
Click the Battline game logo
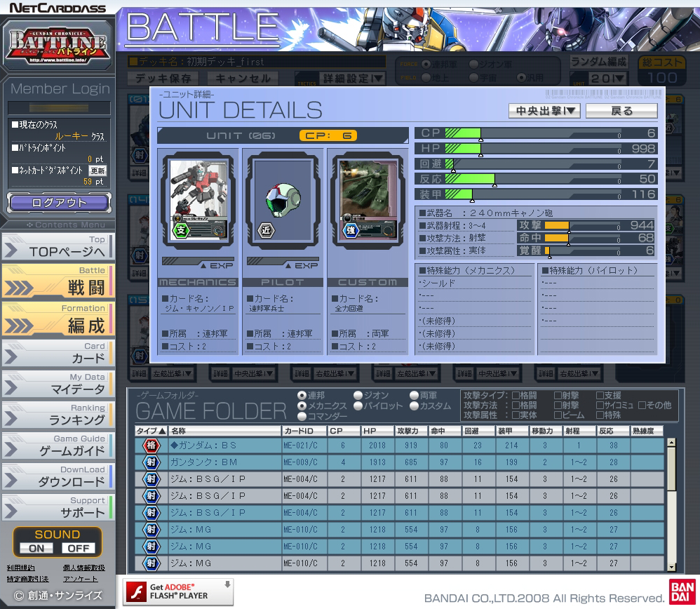coord(57,46)
